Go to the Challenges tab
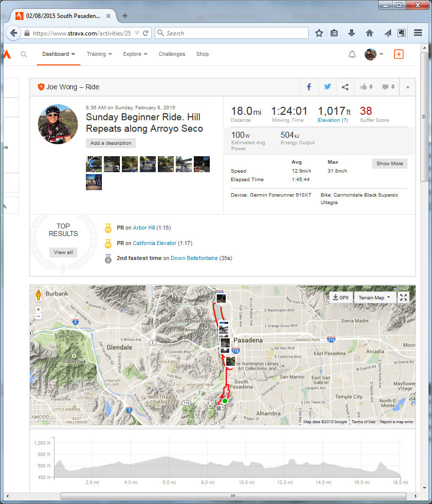The image size is (432, 504). point(172,54)
